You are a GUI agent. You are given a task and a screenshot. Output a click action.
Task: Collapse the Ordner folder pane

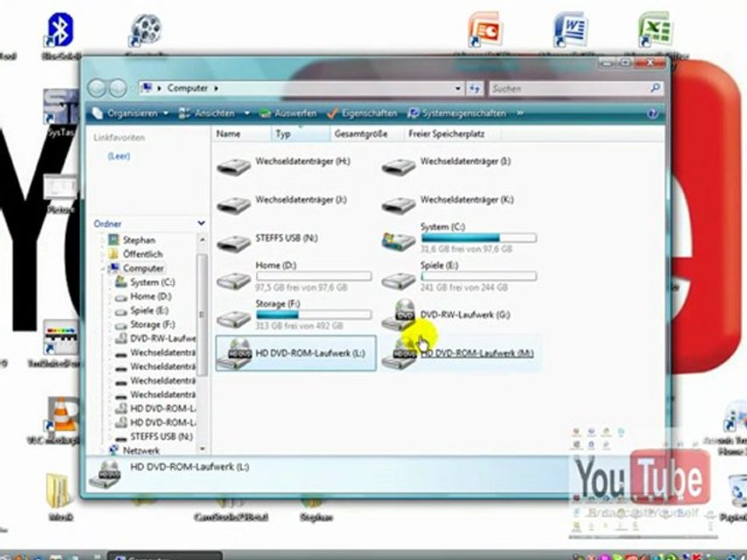coord(201,223)
